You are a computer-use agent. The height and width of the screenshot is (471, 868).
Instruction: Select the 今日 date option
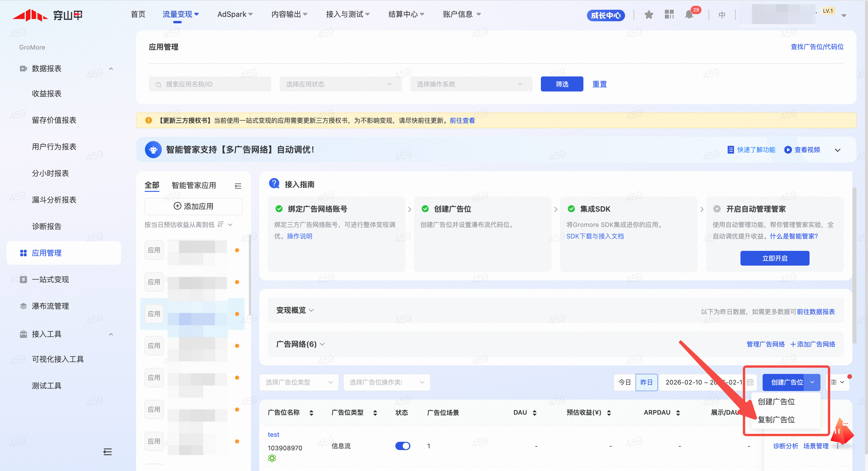point(624,382)
